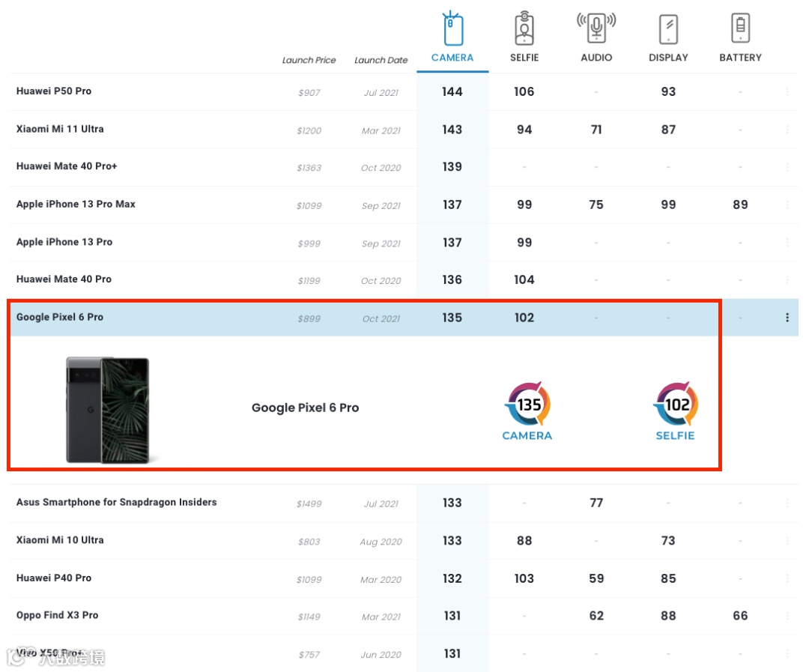Click camera score 131 for Vivo X50 Pro+
809x672 pixels.
(x=452, y=654)
